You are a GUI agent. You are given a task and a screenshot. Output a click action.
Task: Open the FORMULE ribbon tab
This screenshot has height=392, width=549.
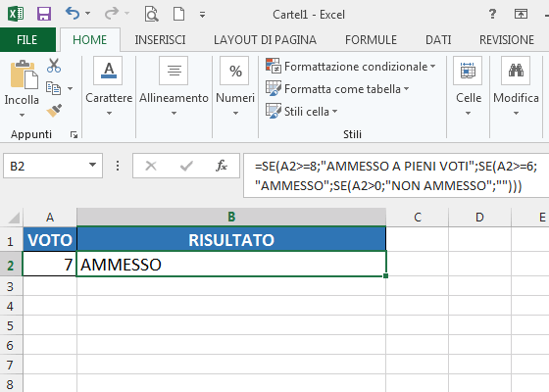click(371, 40)
